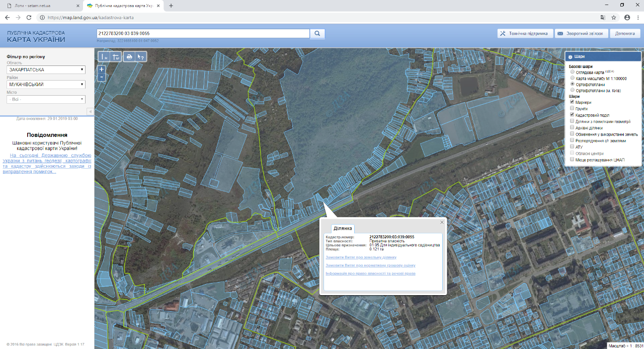This screenshot has height=349, width=644.
Task: Collapse the left sidebar panel arrow
Action: pyautogui.click(x=90, y=111)
